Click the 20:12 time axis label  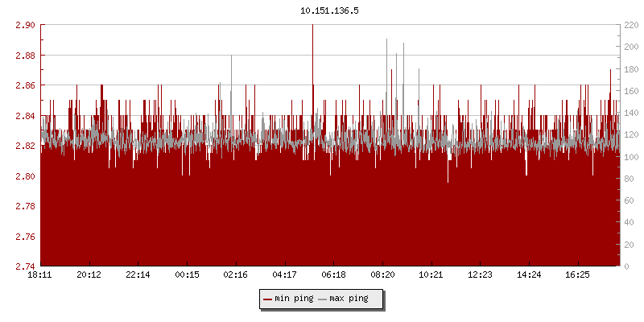click(x=89, y=275)
